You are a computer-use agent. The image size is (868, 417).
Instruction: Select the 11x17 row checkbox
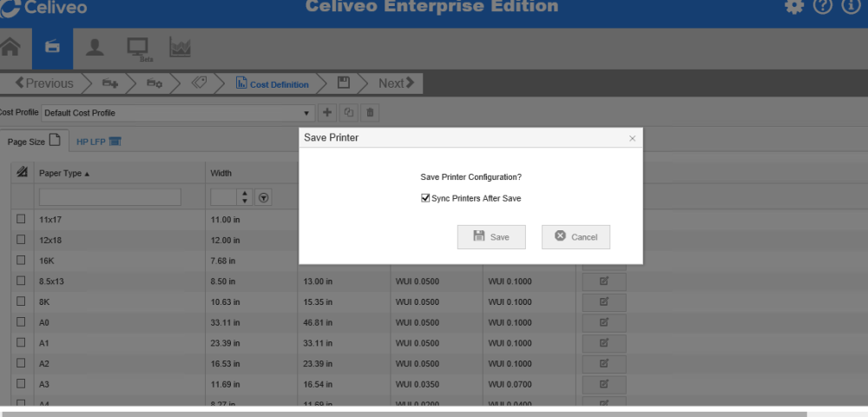pos(21,219)
